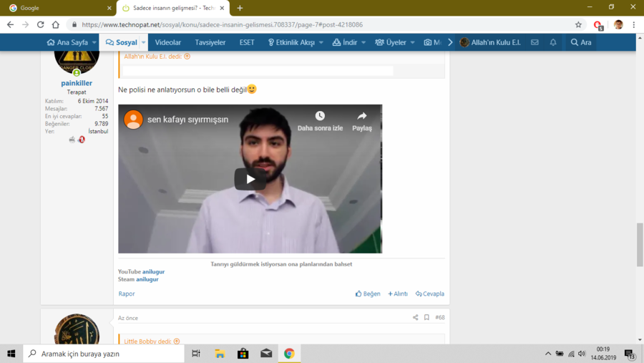Close the Technopat Sadece insanın gelişmesi tab
This screenshot has height=363, width=644.
coord(222,8)
